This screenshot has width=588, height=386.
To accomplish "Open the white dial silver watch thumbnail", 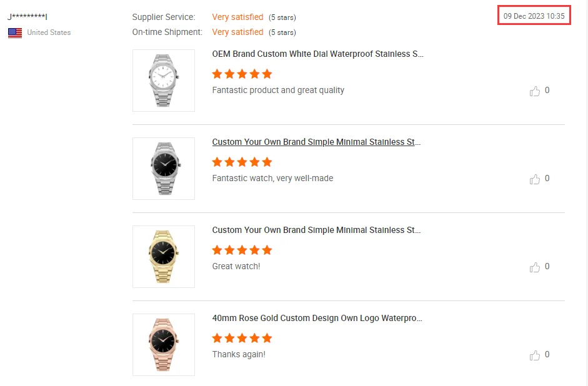I will click(164, 81).
